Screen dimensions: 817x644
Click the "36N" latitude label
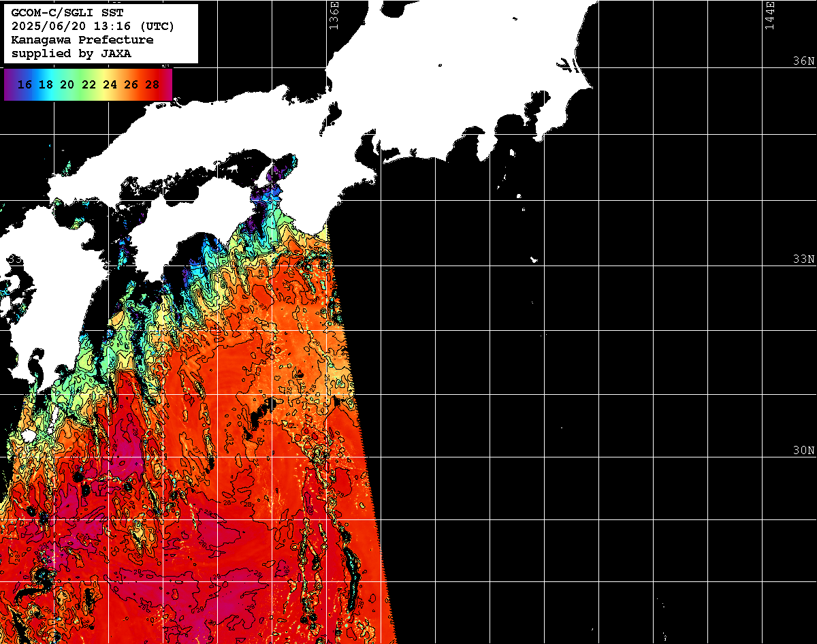click(803, 61)
